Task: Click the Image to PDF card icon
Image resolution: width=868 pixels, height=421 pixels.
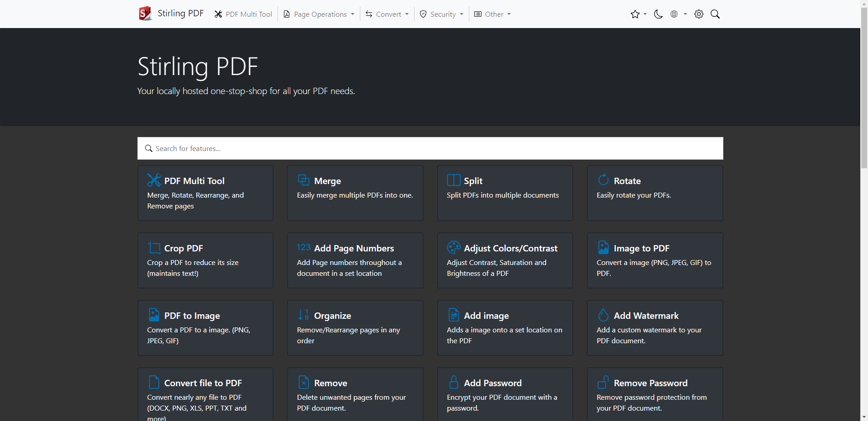Action: (604, 247)
